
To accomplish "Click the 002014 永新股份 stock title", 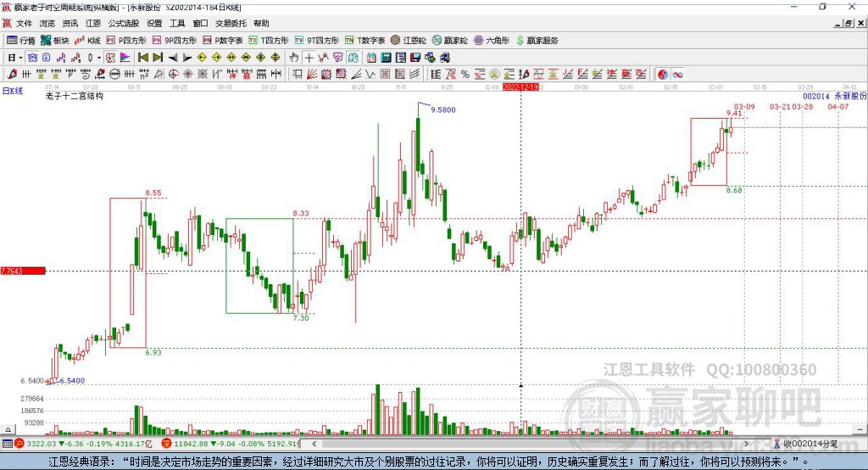I will (835, 97).
